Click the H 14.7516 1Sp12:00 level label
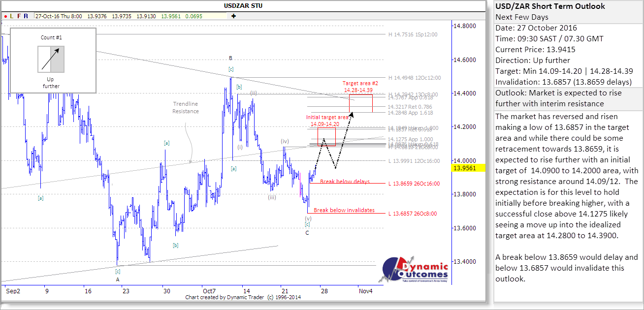Viewport: 644px width, 310px height. pos(413,34)
